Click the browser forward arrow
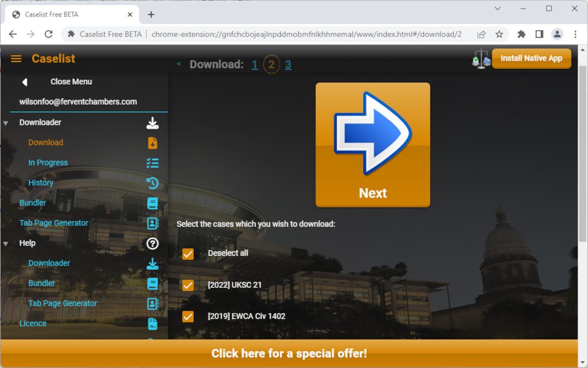This screenshot has height=368, width=588. coord(31,34)
